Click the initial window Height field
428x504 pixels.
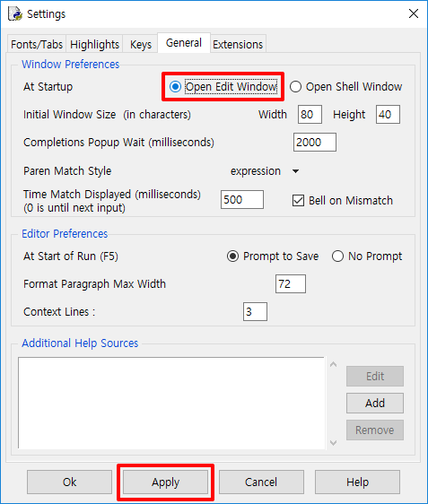[388, 114]
